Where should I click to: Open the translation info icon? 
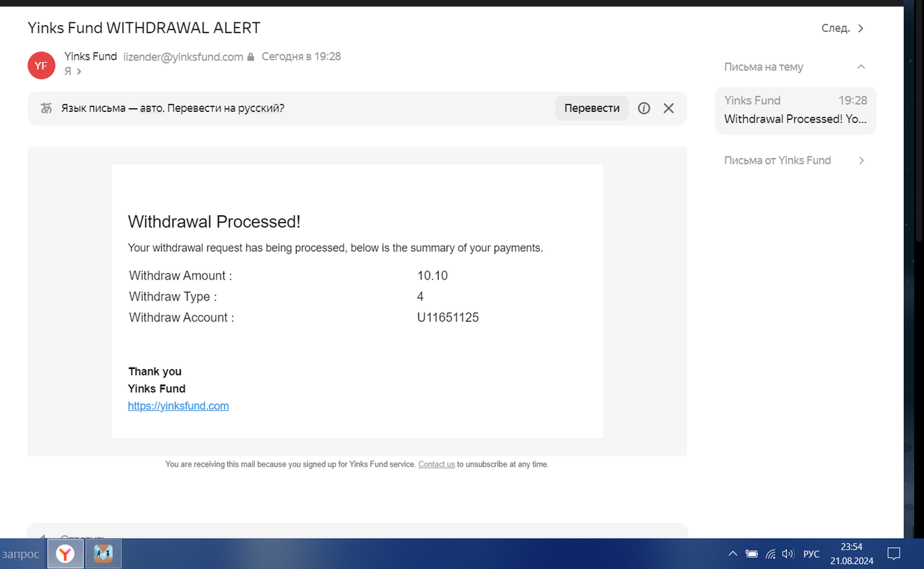pos(644,108)
